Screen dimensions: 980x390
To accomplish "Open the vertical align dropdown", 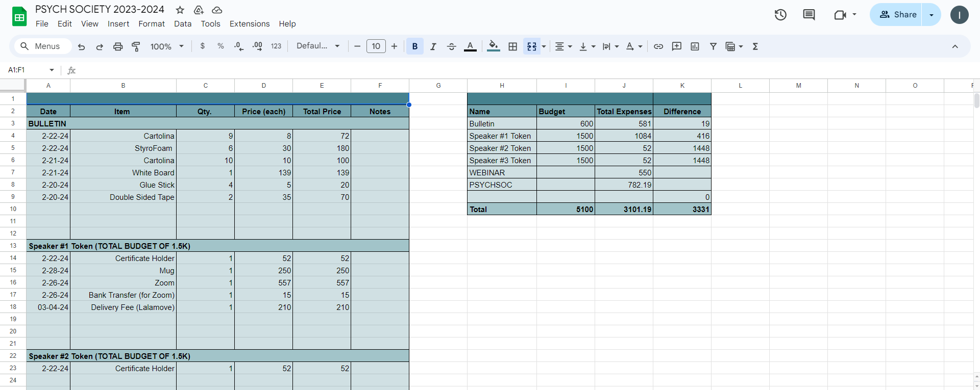I will click(x=587, y=46).
